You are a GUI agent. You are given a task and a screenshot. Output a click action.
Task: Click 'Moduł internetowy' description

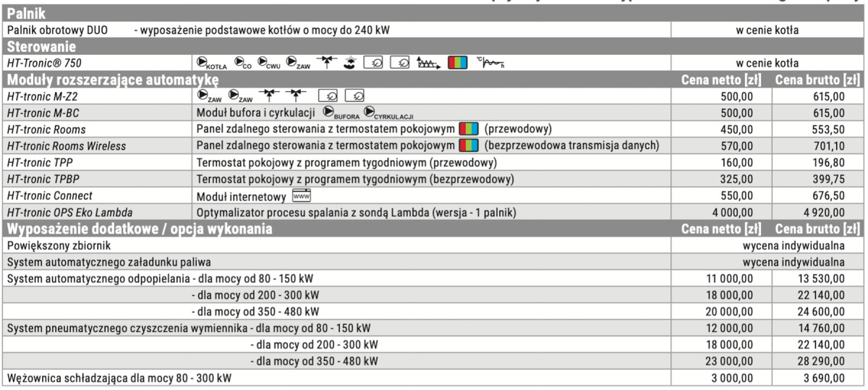[x=242, y=196]
